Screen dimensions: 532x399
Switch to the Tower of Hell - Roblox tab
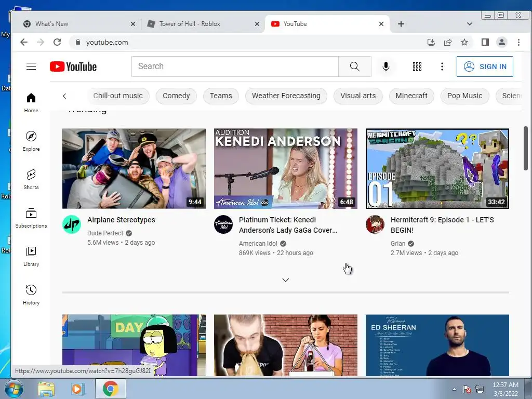[x=203, y=24]
